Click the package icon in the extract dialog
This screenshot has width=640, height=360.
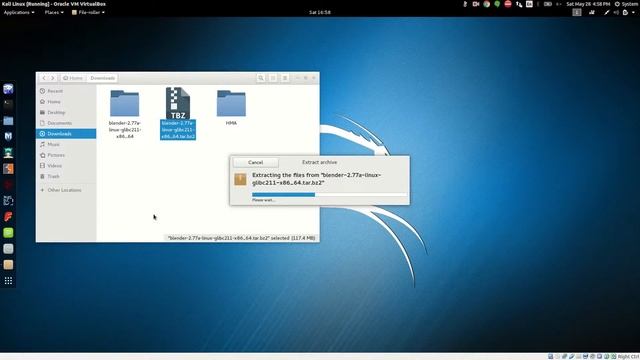(x=240, y=179)
